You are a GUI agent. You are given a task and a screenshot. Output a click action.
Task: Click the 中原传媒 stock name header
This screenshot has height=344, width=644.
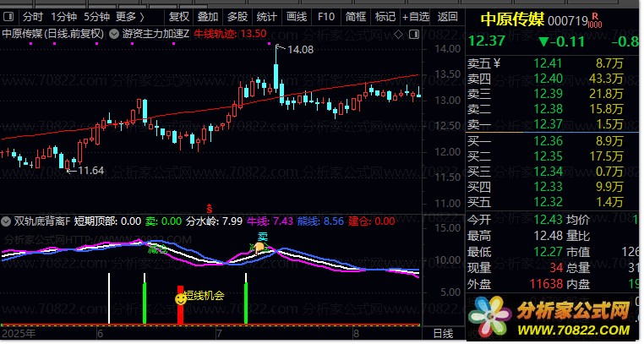512,20
